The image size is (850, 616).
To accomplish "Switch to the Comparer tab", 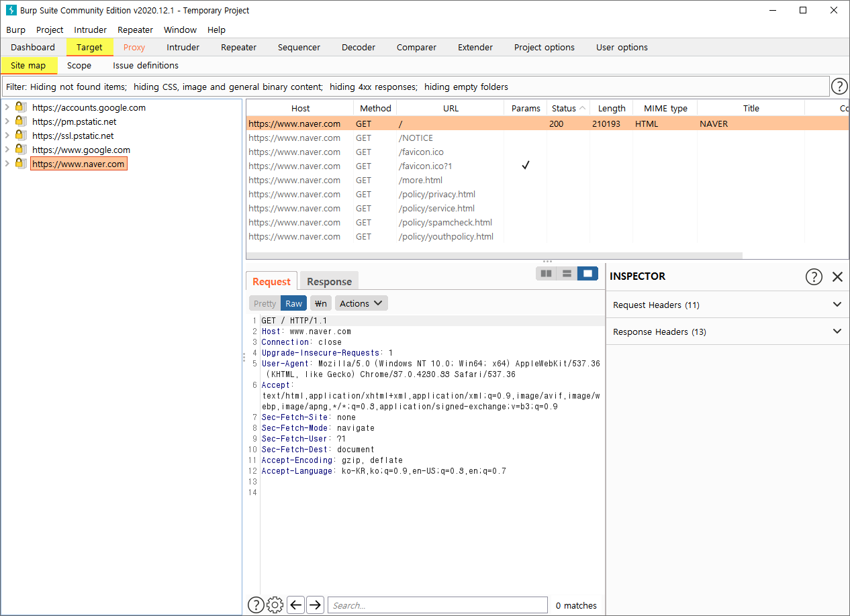I will (416, 47).
